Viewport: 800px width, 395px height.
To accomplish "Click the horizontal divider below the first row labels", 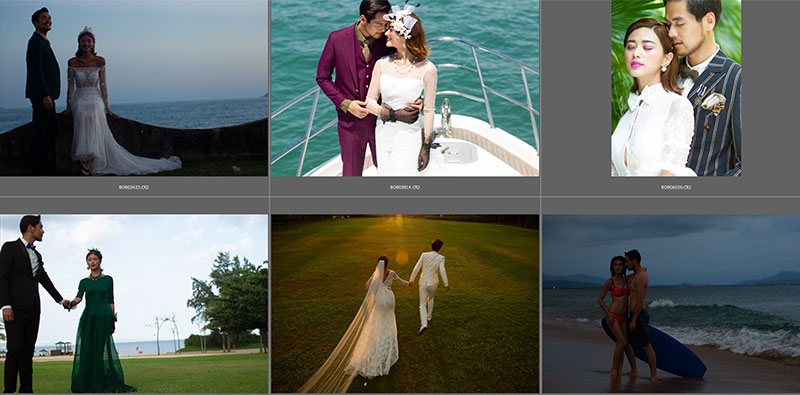I will click(400, 197).
